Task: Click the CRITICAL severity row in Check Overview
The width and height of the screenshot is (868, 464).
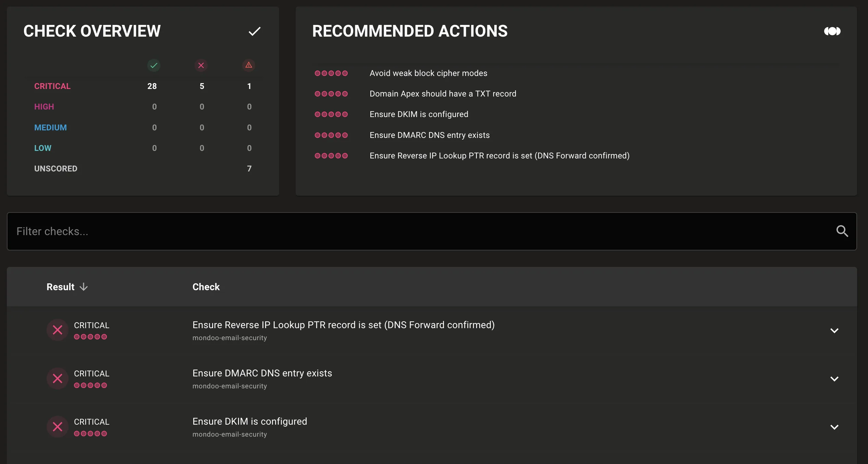Action: point(52,86)
